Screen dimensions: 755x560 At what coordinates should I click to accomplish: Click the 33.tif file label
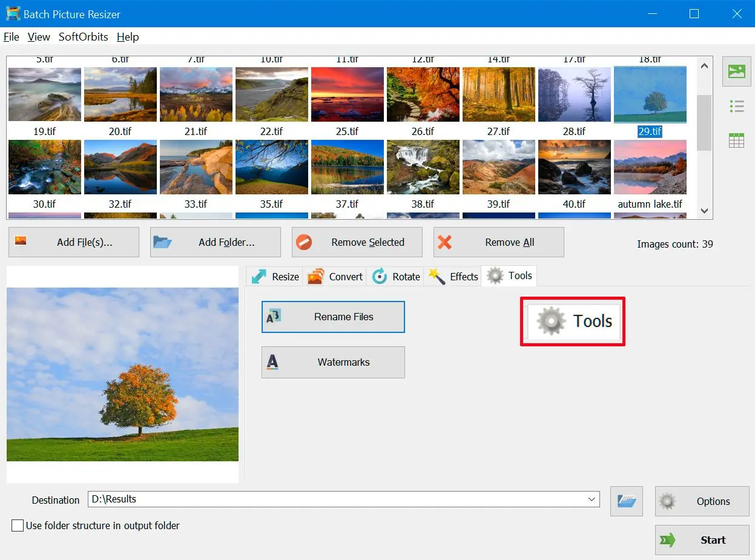(x=196, y=204)
